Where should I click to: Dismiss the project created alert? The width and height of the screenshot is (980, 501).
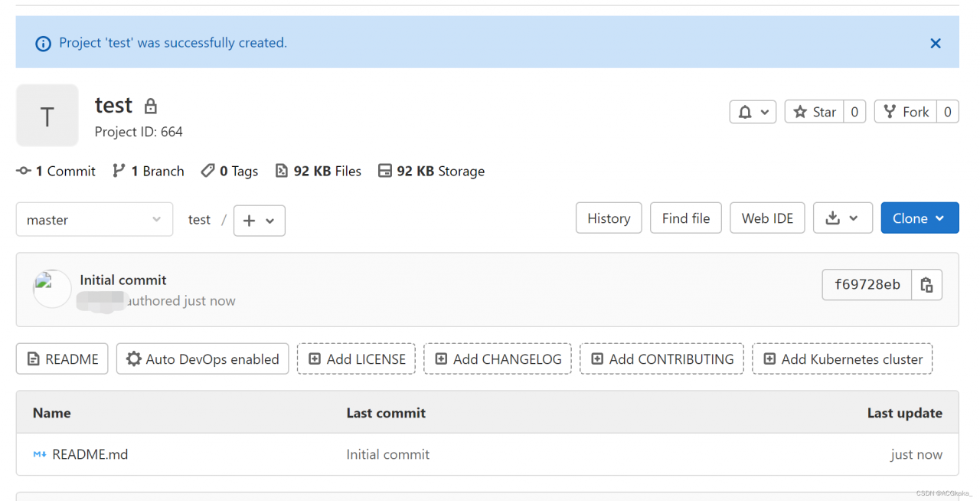pos(935,44)
